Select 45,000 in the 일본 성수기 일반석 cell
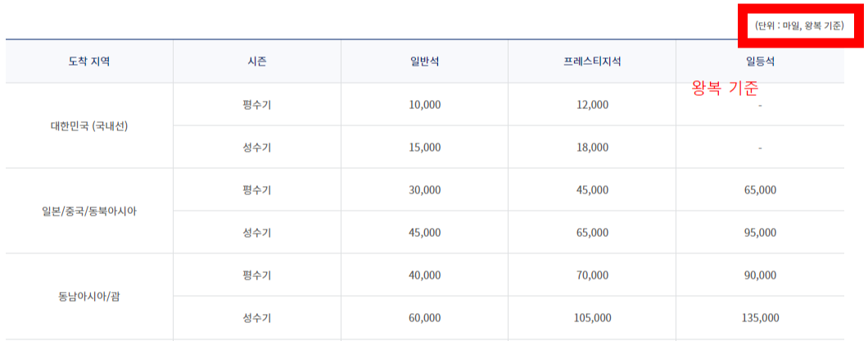 tap(425, 233)
